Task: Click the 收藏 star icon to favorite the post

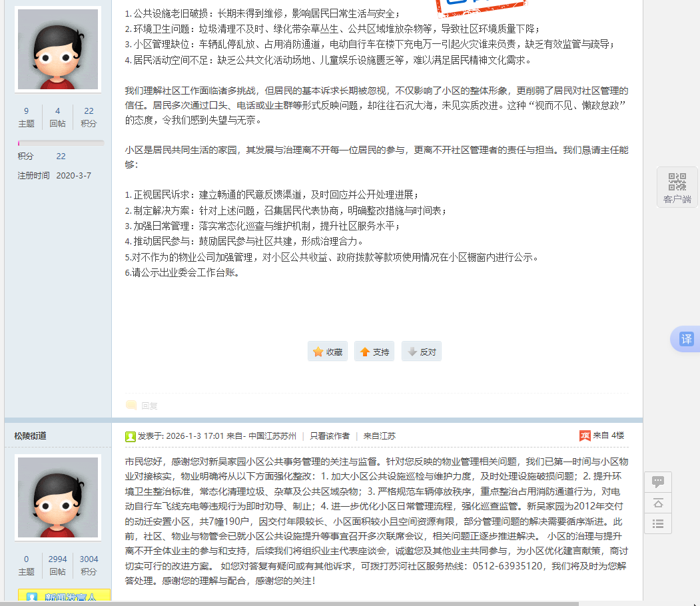Action: pos(317,351)
